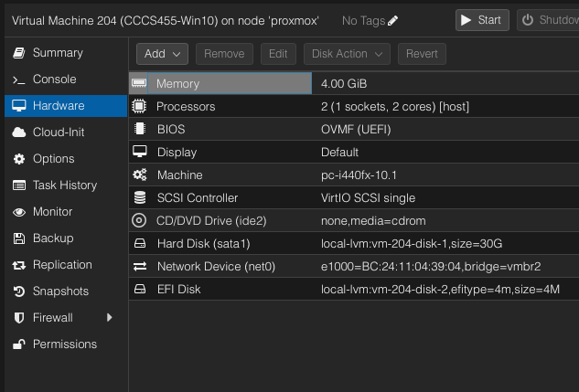Click 'local-lvm:vm-204-disk-1,size=30G' value
Viewport: 579px width, 392px height.
pyautogui.click(x=412, y=244)
